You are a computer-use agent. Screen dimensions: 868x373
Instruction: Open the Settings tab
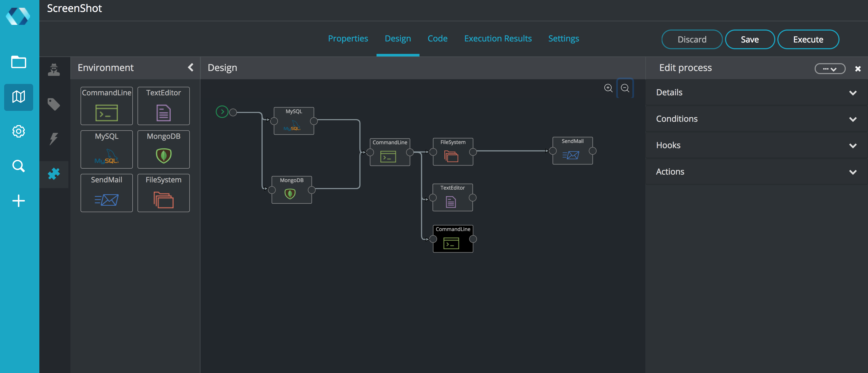563,38
